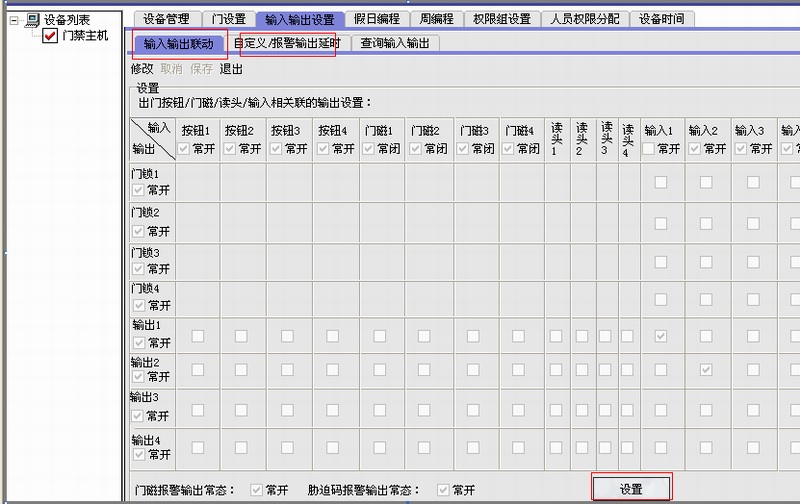The width and height of the screenshot is (800, 504).
Task: Click the device list computer icon
Action: (31, 19)
